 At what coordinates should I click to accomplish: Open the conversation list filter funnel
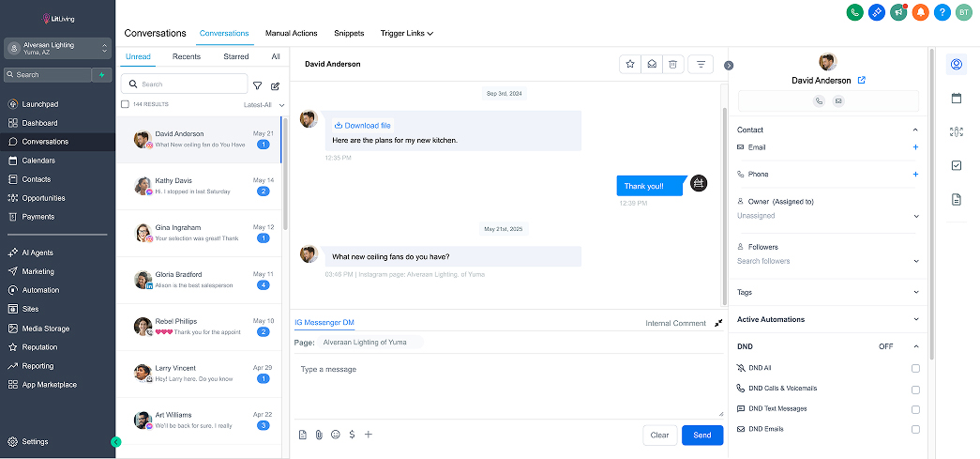pos(258,84)
